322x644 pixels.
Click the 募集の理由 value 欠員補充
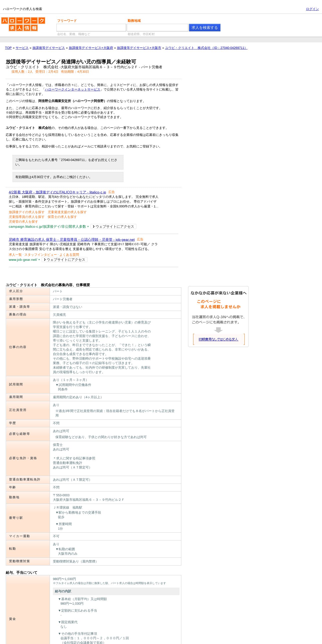59,315
